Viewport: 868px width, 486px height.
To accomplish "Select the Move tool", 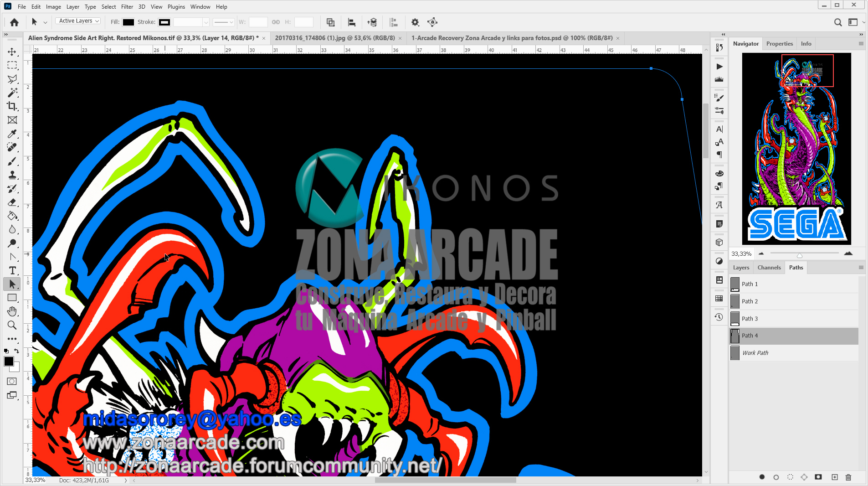I will click(x=12, y=52).
